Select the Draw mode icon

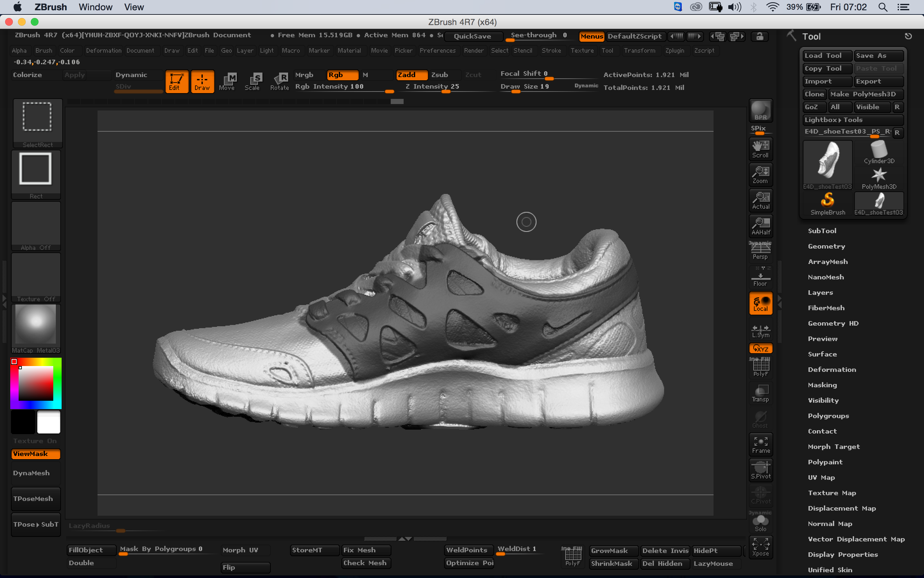tap(202, 82)
